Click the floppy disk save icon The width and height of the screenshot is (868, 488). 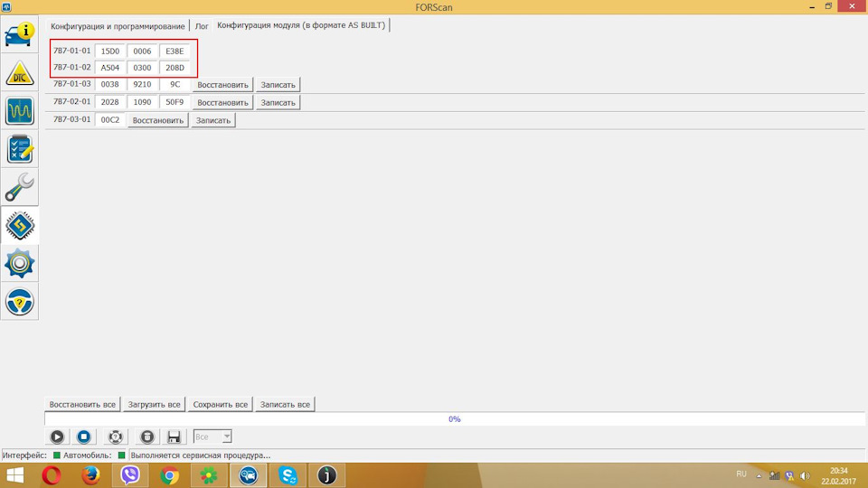[174, 436]
